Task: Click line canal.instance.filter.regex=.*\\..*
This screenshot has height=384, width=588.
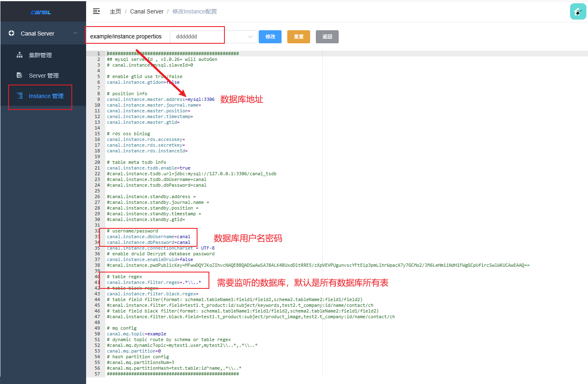Action: point(154,282)
